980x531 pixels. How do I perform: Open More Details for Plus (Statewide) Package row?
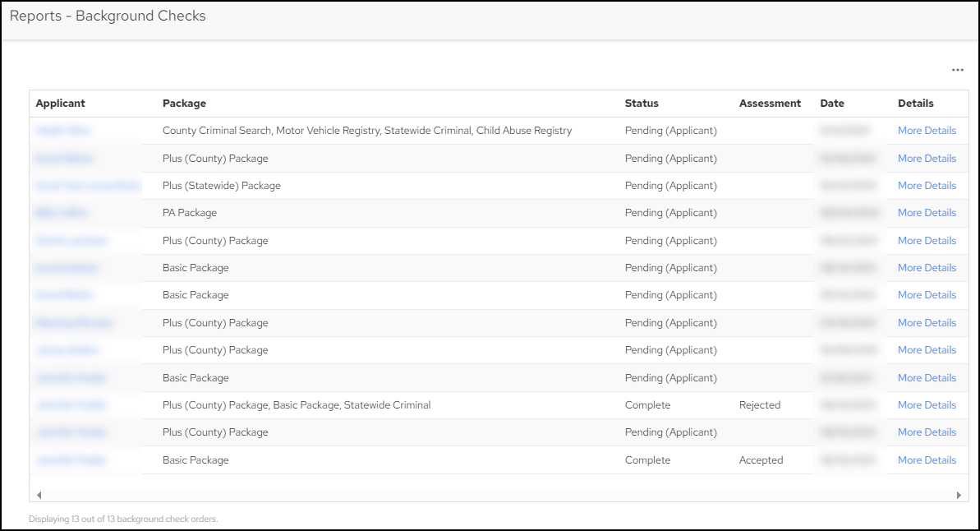click(x=927, y=186)
